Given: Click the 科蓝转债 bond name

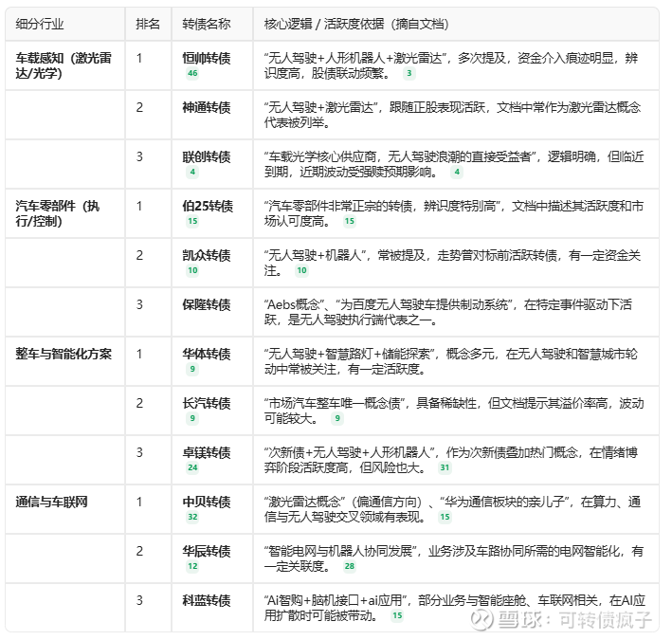Looking at the screenshot, I should (207, 600).
